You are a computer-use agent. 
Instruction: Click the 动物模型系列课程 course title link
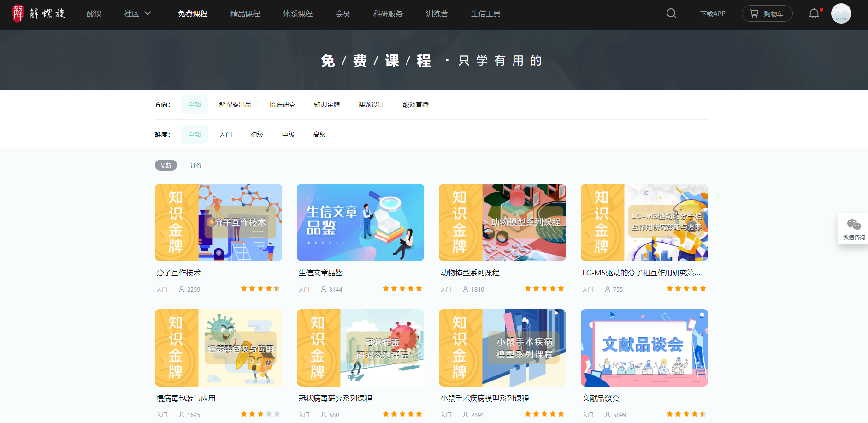click(470, 273)
